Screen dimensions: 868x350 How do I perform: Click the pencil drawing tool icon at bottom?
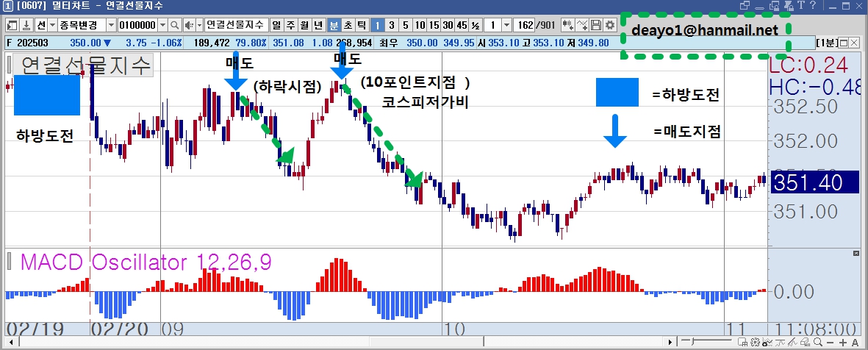(792, 342)
